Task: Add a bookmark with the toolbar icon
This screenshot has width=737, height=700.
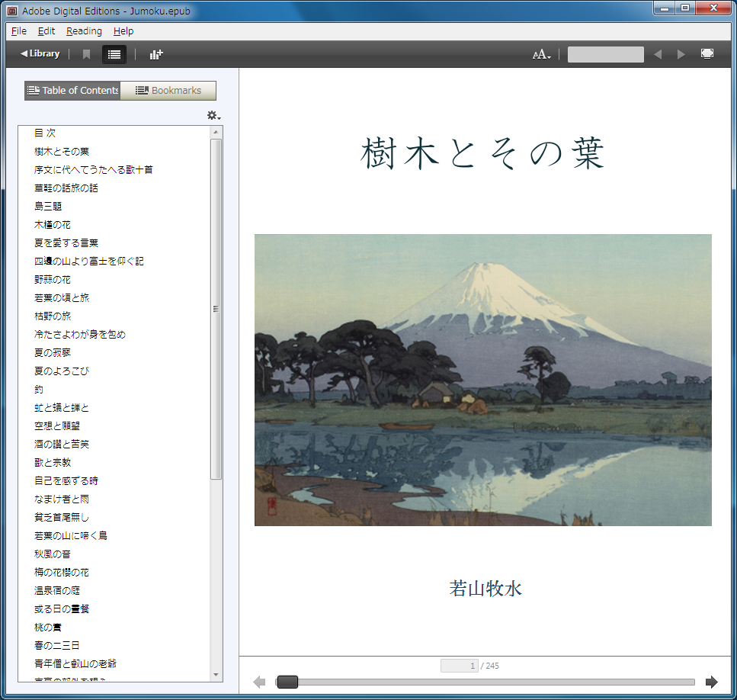Action: [x=86, y=55]
